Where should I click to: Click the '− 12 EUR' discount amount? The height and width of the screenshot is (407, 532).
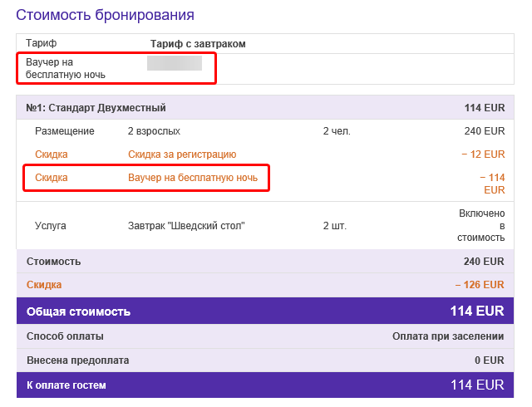point(483,154)
